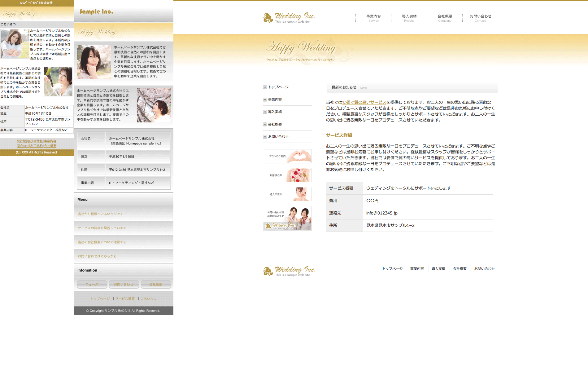The width and height of the screenshot is (588, 372).
Task: Select 会社概要 Company in the top navigation
Action: tap(445, 18)
